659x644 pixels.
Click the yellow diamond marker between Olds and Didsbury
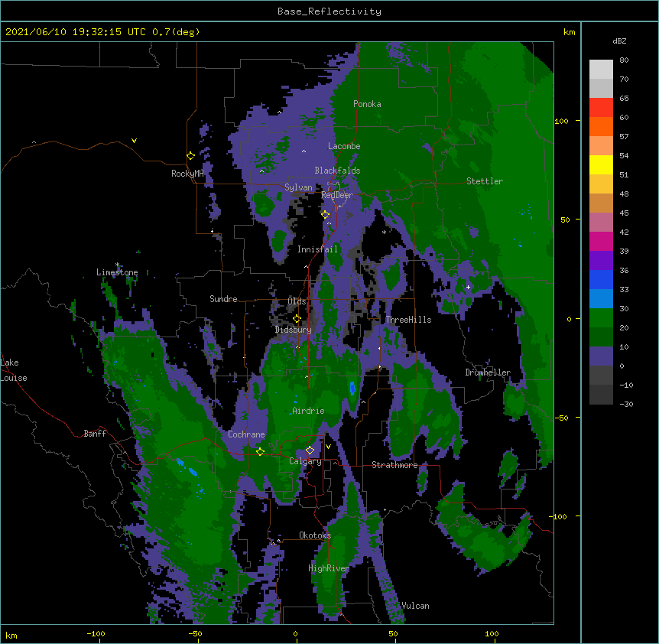coord(297,319)
